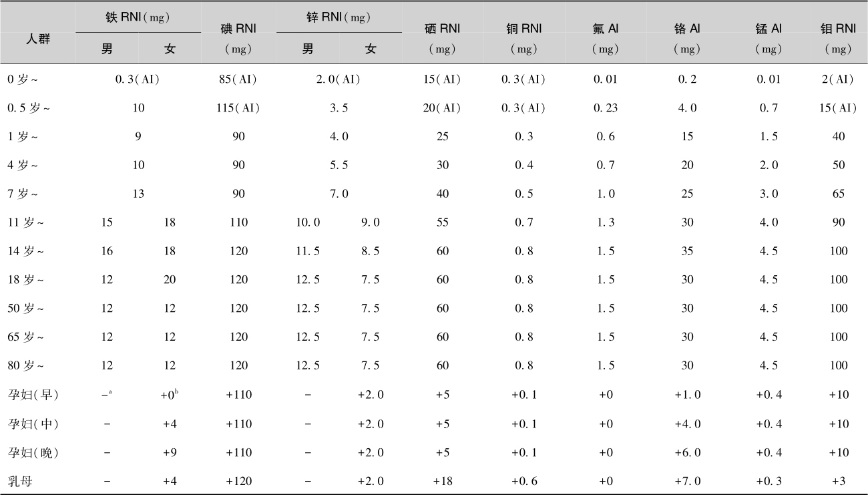Select the 孕妇(早) row label
868x495 pixels.
pyautogui.click(x=33, y=395)
